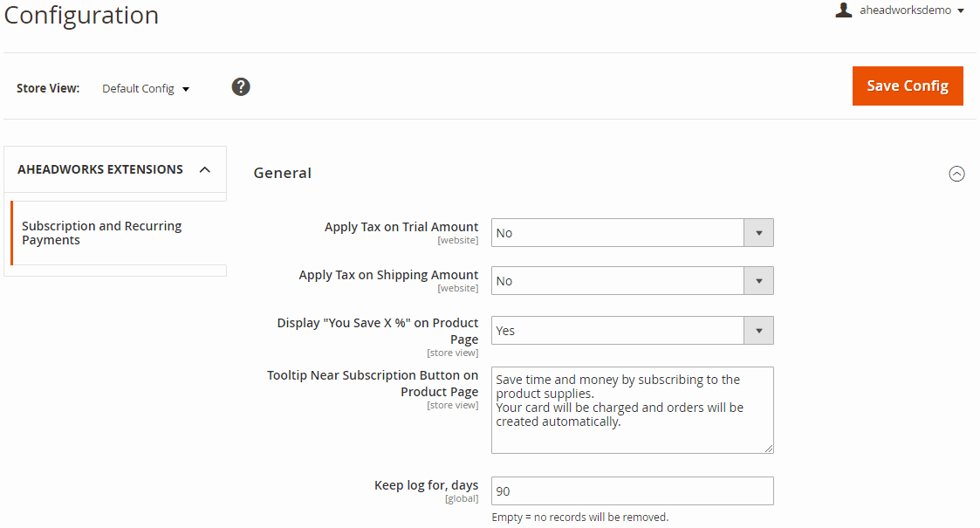This screenshot has height=528, width=980.
Task: Open the aheadworksdemo account menu
Action: [x=912, y=10]
